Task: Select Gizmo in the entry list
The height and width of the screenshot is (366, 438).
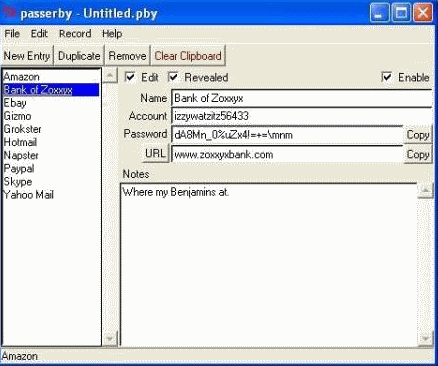Action: click(x=51, y=116)
